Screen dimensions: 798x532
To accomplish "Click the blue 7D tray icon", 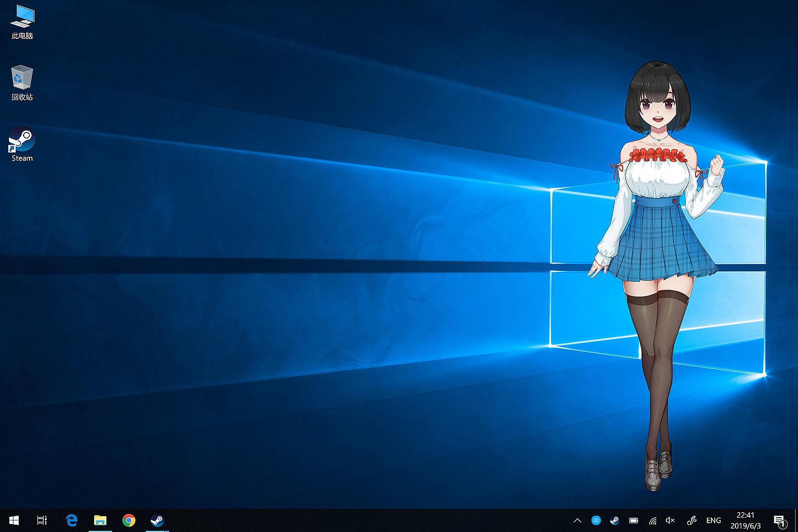I will pyautogui.click(x=596, y=520).
